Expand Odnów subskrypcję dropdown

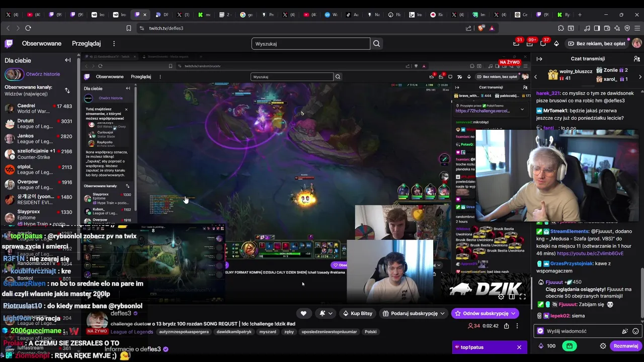point(513,313)
